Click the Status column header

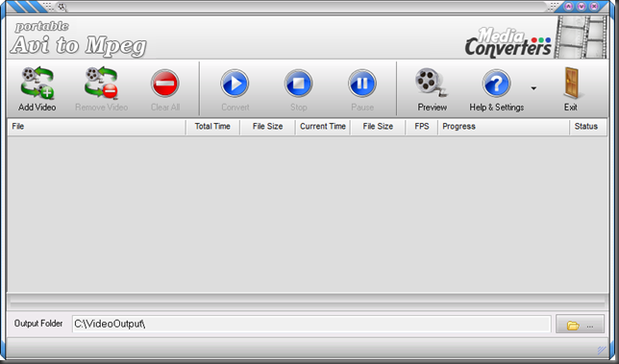(588, 127)
